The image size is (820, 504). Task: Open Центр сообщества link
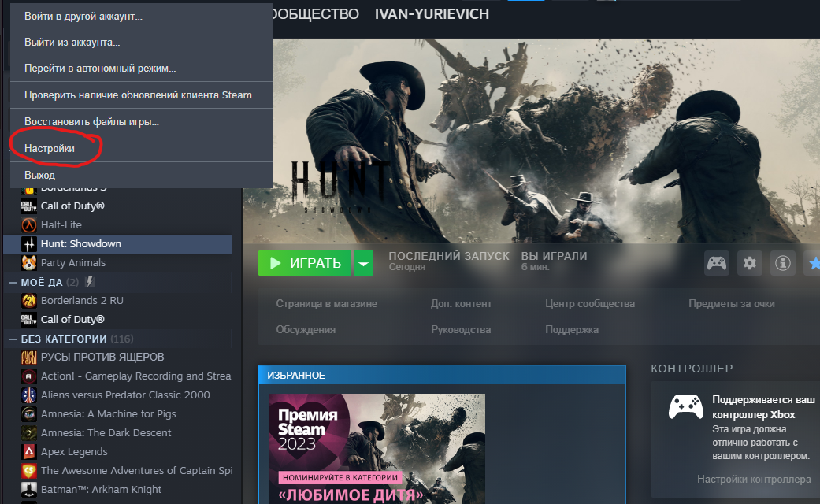coord(590,304)
